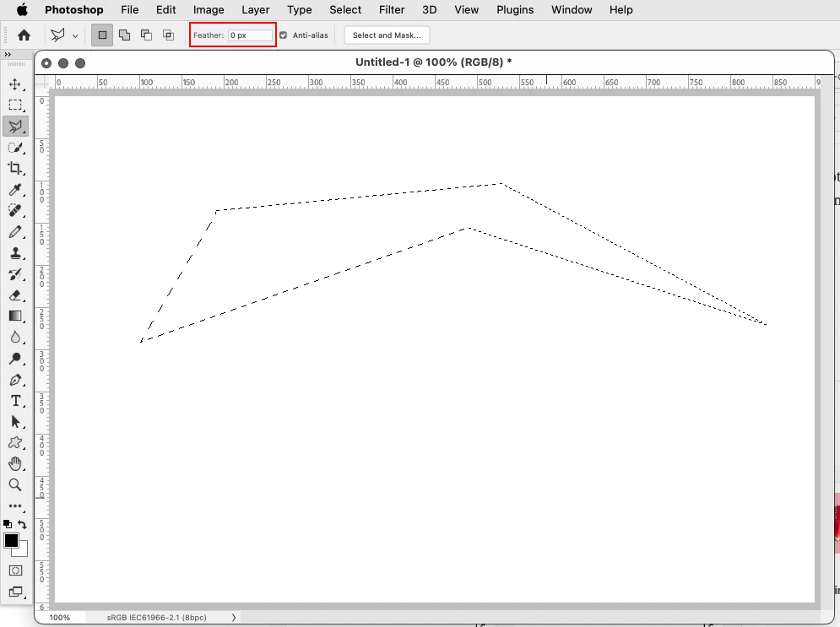Select the Custom Shape tool
The image size is (840, 627).
coord(15,443)
